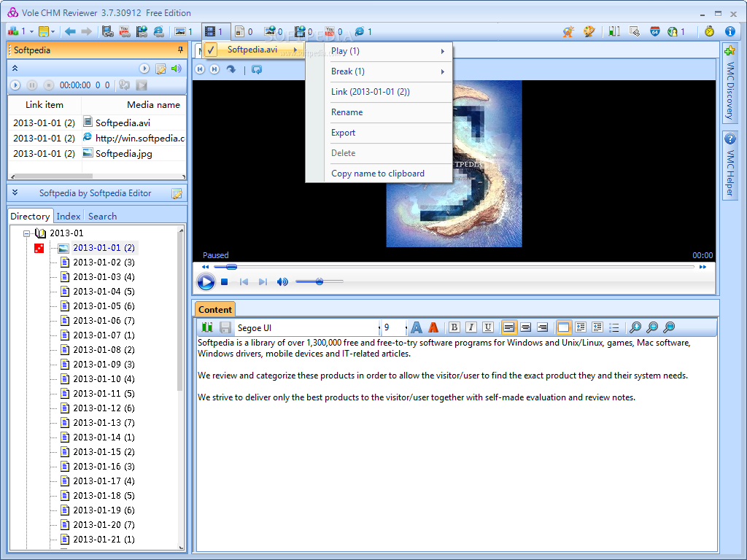This screenshot has width=747, height=560.
Task: Open the Content tab
Action: point(215,309)
